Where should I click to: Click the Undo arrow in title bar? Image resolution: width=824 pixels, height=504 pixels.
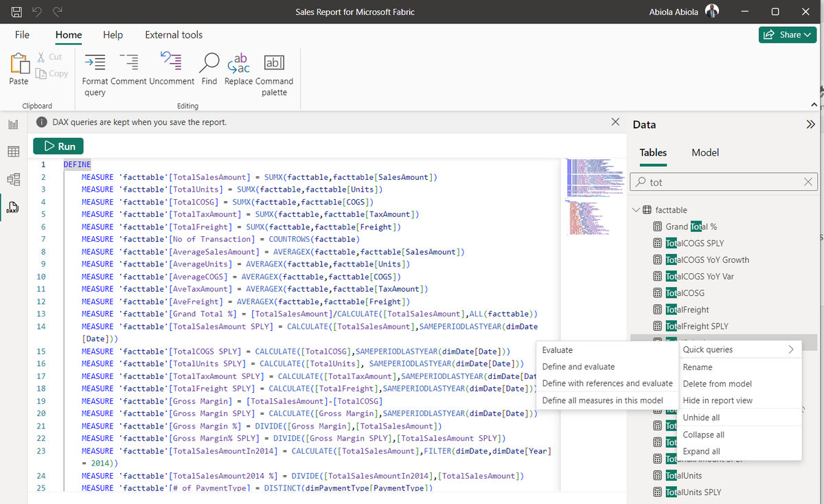37,12
